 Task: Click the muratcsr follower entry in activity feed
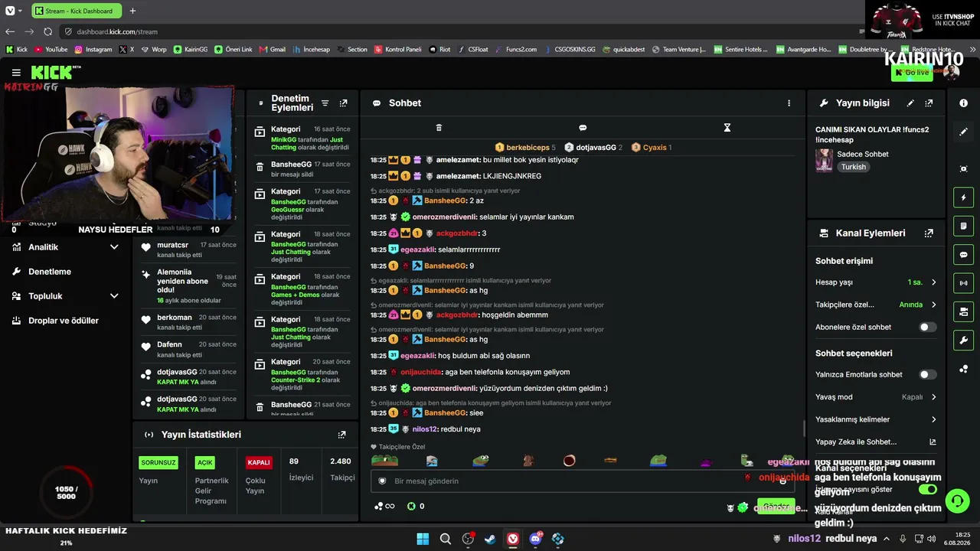[188, 249]
